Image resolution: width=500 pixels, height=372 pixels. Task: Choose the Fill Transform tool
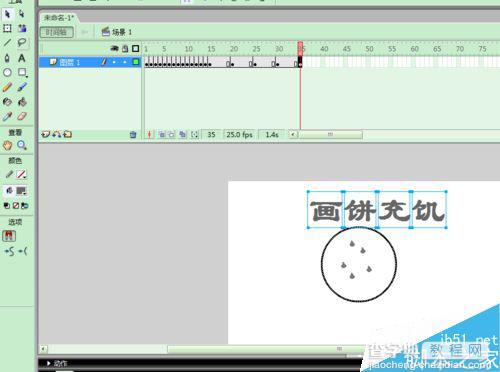click(22, 28)
